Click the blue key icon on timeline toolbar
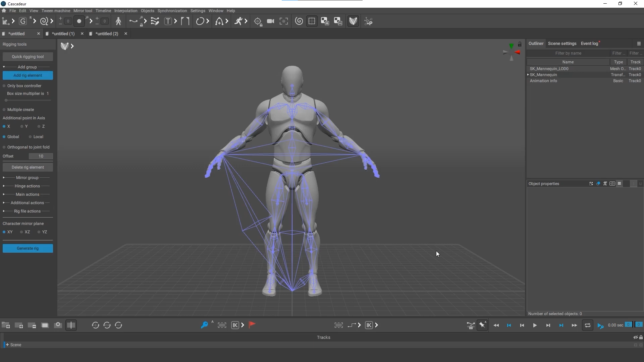The height and width of the screenshot is (362, 644). point(204,325)
